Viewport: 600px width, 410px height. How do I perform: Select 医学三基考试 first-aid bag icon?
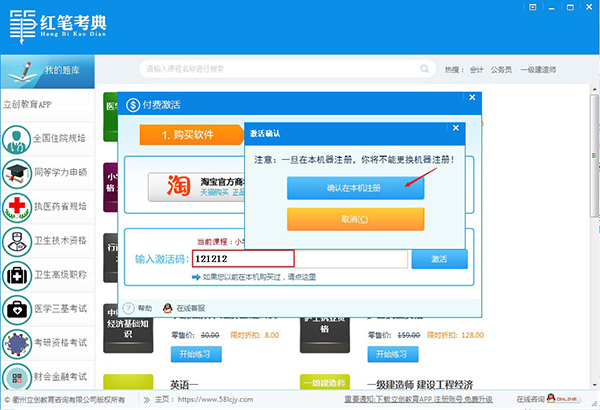tap(16, 310)
